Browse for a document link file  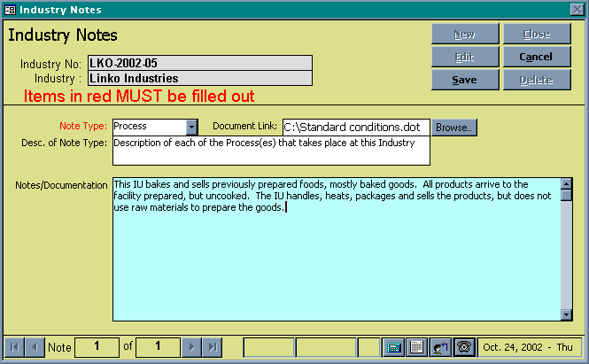click(453, 128)
